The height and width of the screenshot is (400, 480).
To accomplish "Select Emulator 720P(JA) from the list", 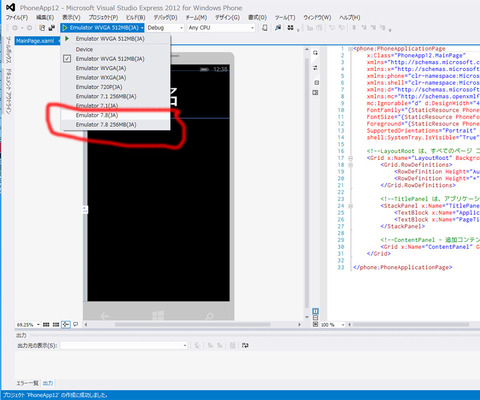I will [x=115, y=87].
